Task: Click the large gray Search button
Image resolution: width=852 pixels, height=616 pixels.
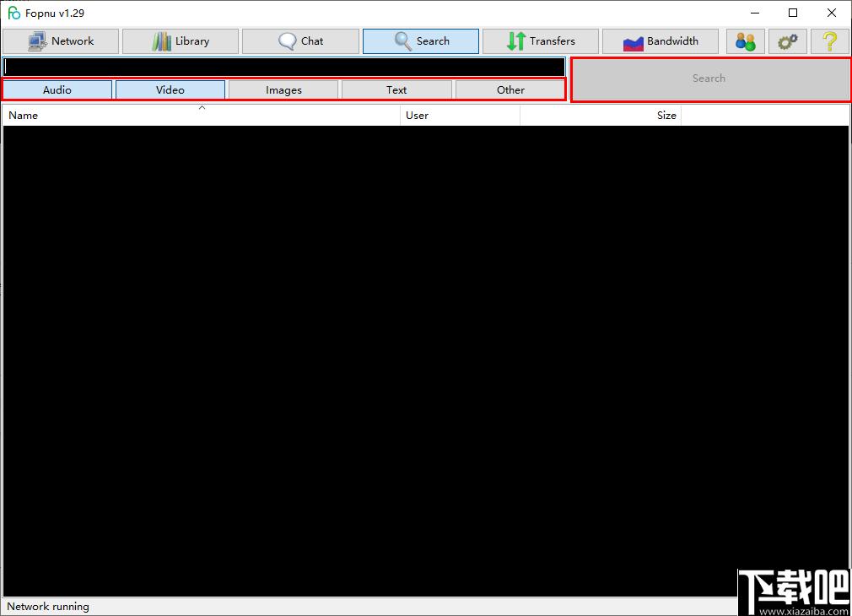Action: [710, 78]
